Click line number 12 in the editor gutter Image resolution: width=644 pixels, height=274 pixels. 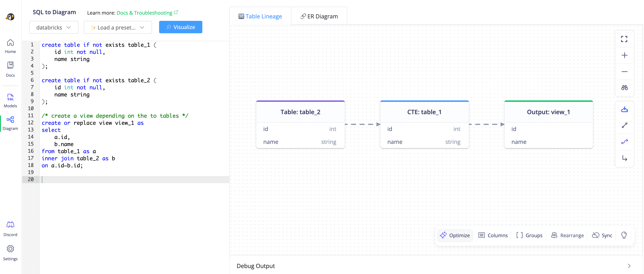(x=31, y=123)
